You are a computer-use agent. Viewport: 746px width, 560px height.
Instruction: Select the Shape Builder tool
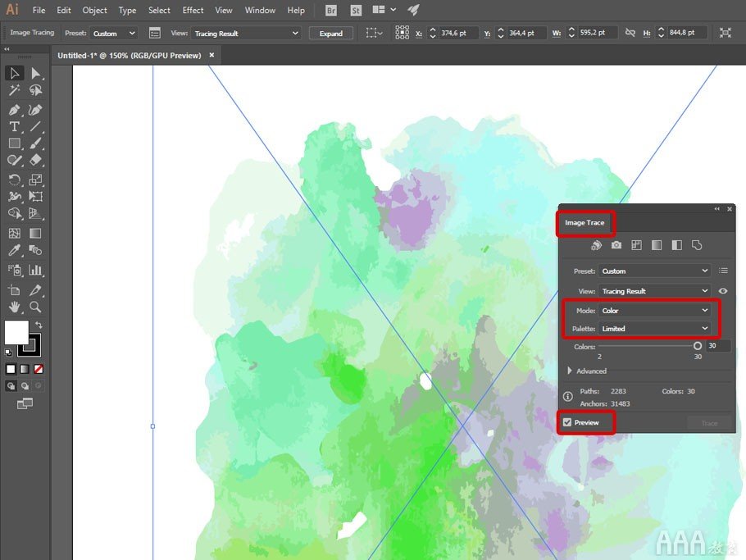(x=14, y=213)
